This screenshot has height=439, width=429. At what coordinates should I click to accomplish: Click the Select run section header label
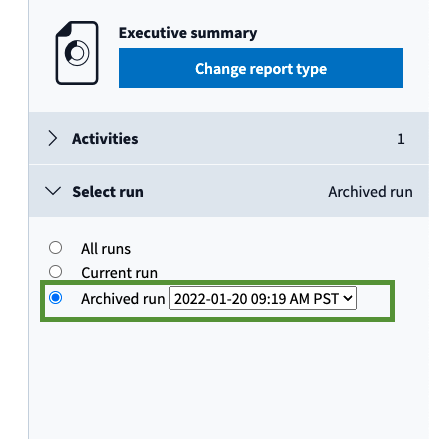(x=108, y=192)
